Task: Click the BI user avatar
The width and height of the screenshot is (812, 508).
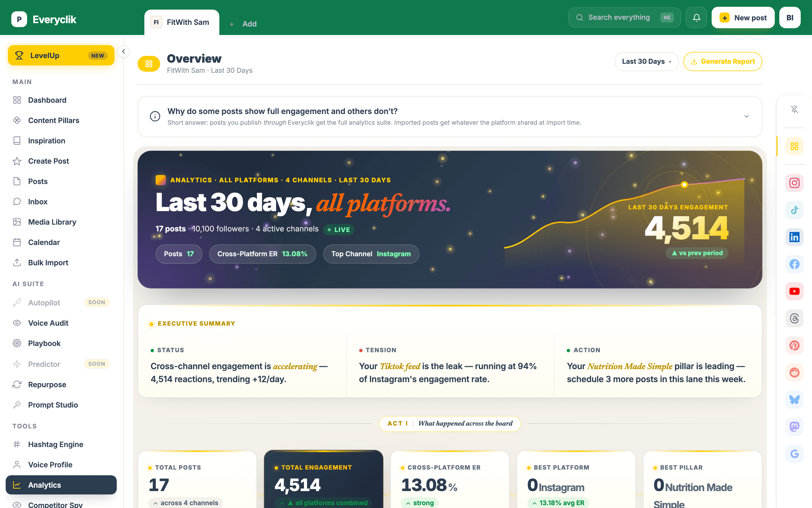Action: [x=790, y=17]
